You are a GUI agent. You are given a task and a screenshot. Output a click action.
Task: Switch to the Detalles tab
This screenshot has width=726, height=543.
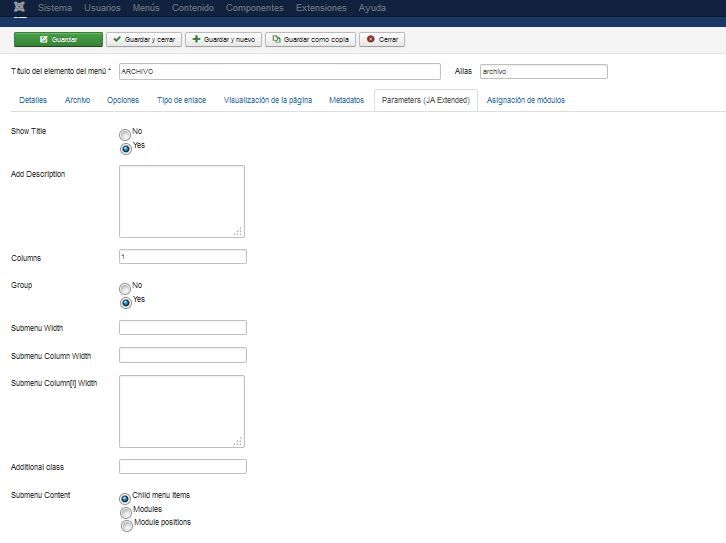tap(33, 100)
